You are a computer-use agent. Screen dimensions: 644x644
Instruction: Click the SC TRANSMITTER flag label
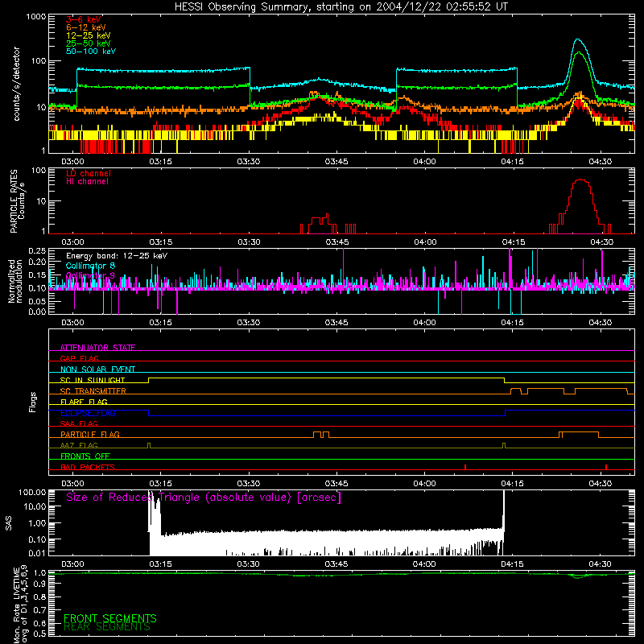(93, 390)
